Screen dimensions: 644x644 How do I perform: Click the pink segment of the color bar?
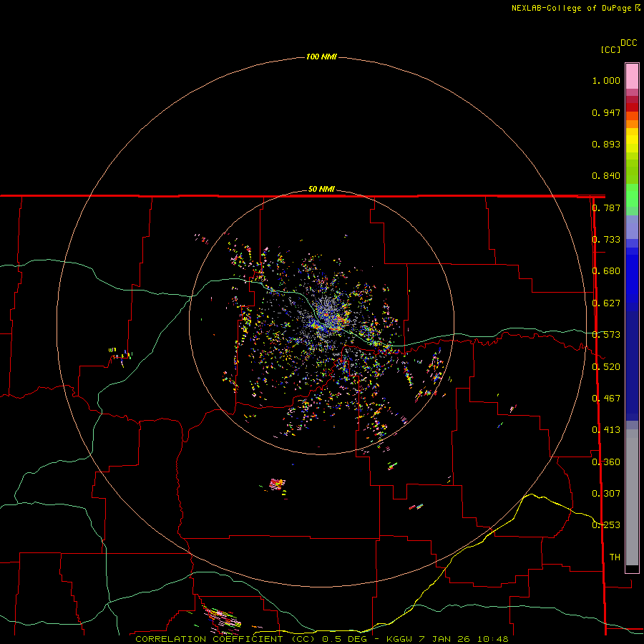click(x=632, y=76)
